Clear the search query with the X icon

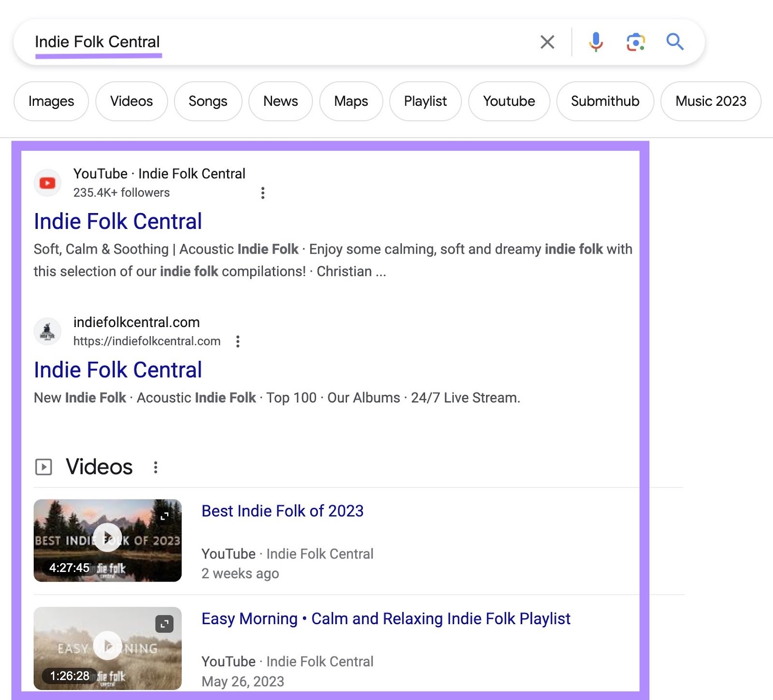(x=547, y=42)
